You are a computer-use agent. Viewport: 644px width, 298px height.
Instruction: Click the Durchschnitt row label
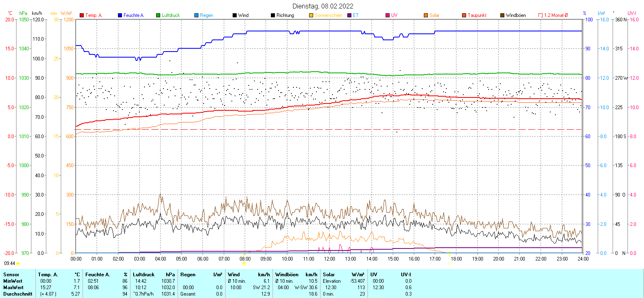[x=18, y=294]
